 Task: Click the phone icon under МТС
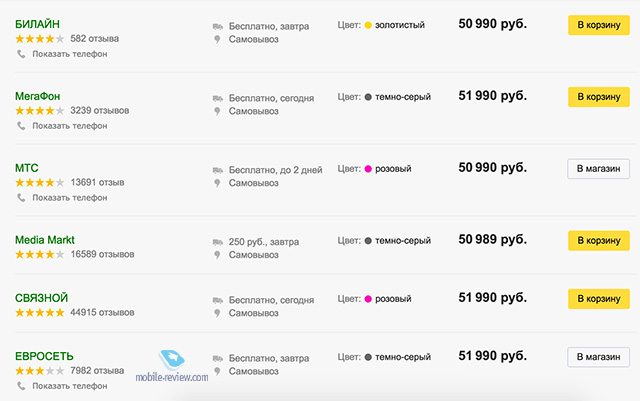click(21, 198)
